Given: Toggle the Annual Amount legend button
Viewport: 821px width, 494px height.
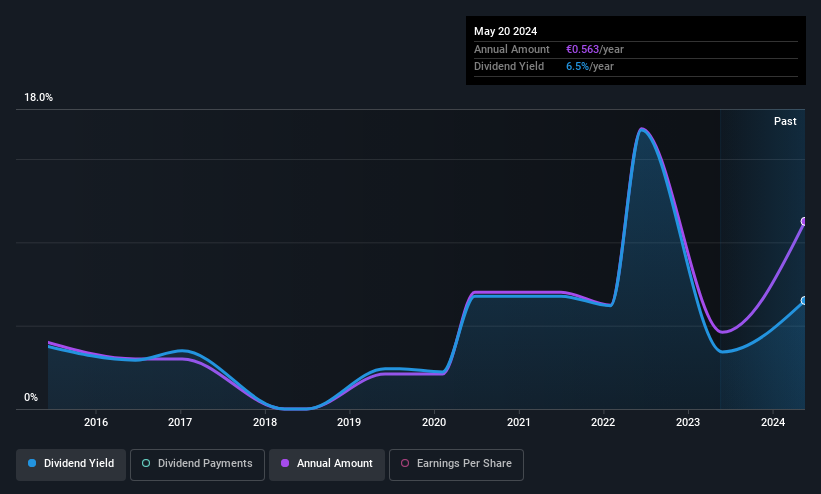Looking at the screenshot, I should pyautogui.click(x=327, y=464).
